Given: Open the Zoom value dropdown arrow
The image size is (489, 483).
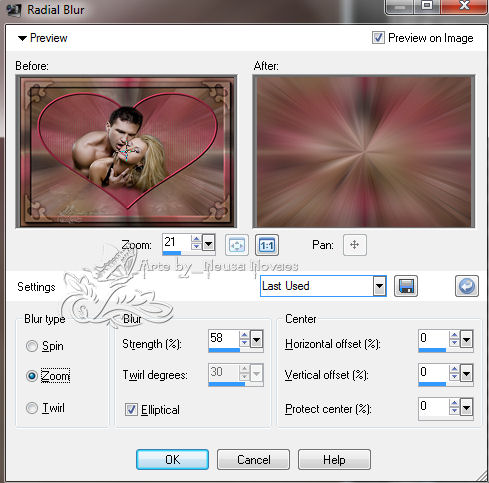Looking at the screenshot, I should click(x=209, y=243).
